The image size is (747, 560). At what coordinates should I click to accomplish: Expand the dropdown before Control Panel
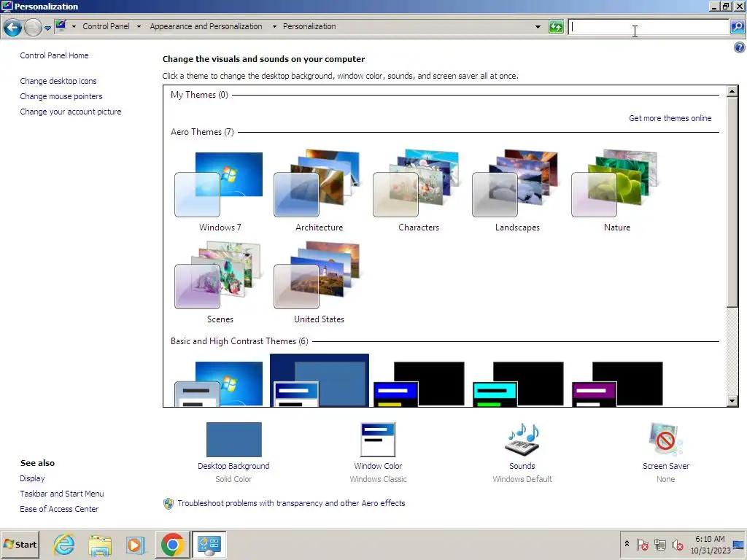pyautogui.click(x=74, y=27)
